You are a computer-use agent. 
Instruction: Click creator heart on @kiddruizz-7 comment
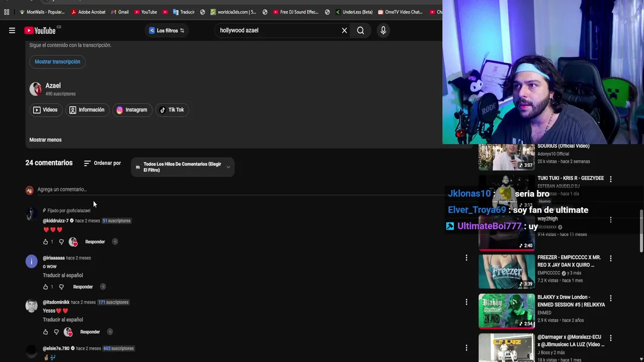pos(73,242)
